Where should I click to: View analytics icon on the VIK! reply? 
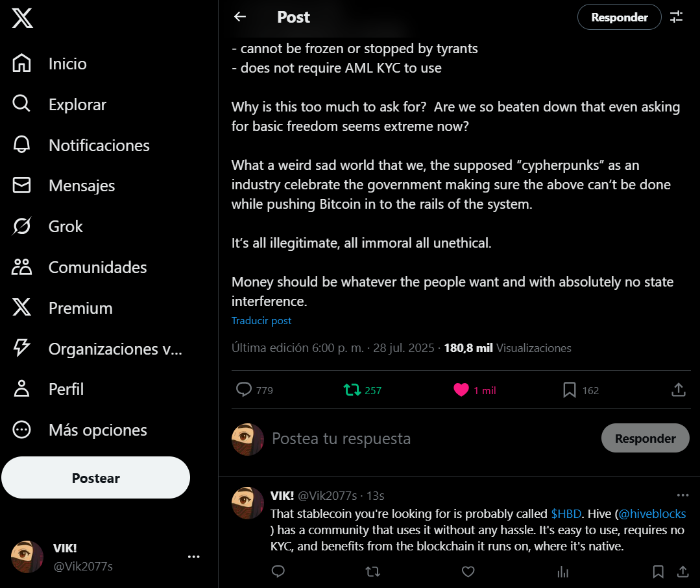[563, 572]
